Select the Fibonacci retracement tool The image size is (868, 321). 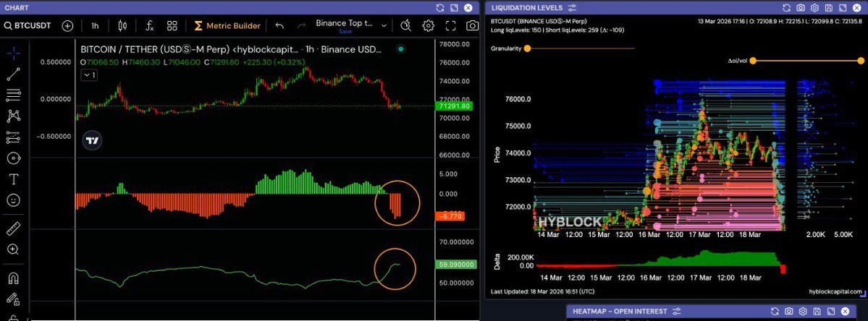coord(13,95)
